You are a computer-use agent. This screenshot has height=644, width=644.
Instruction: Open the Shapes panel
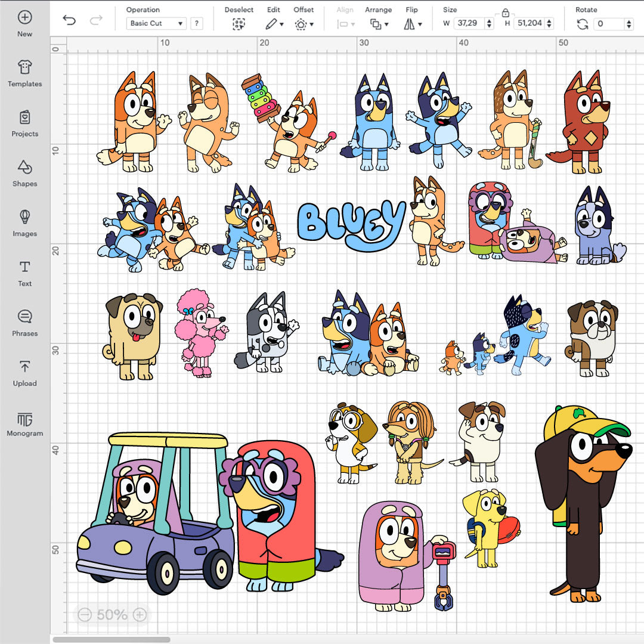[24, 174]
